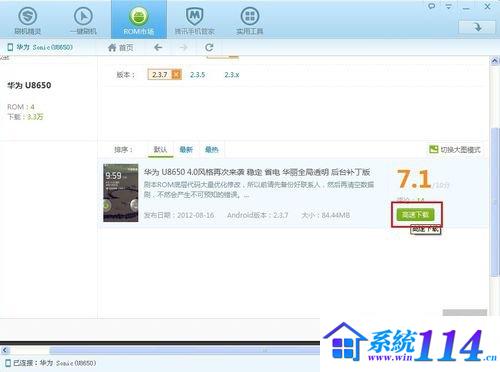The image size is (500, 372).
Task: Click the chat feedback icon in title bar
Action: 431,6
